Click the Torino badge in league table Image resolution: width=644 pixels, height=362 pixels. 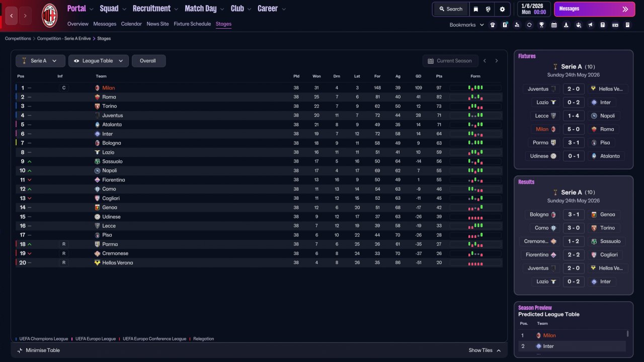[98, 106]
